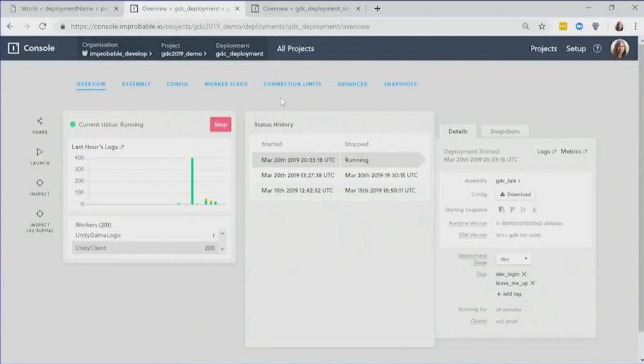Go to All Projects in the header
The height and width of the screenshot is (364, 644).
[x=296, y=48]
